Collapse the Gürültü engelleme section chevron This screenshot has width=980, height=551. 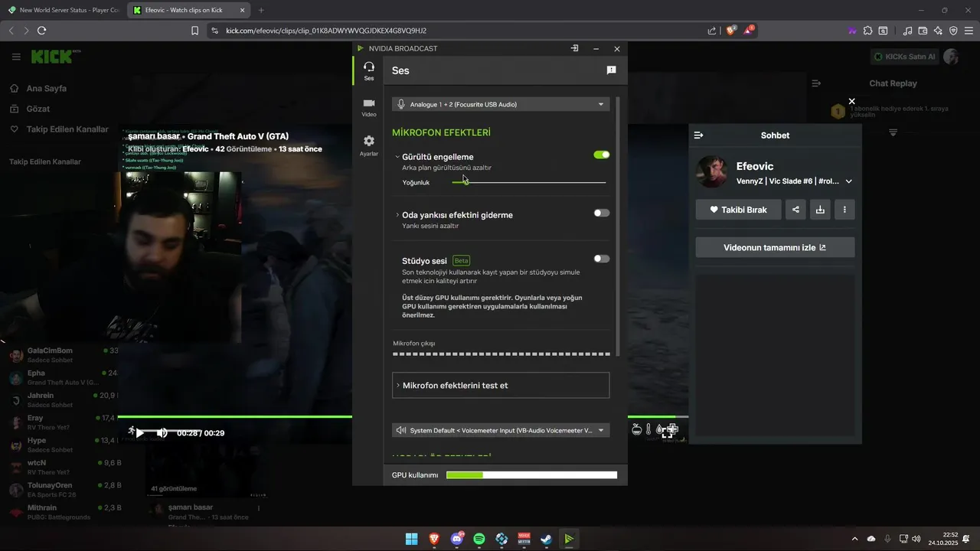pyautogui.click(x=397, y=157)
